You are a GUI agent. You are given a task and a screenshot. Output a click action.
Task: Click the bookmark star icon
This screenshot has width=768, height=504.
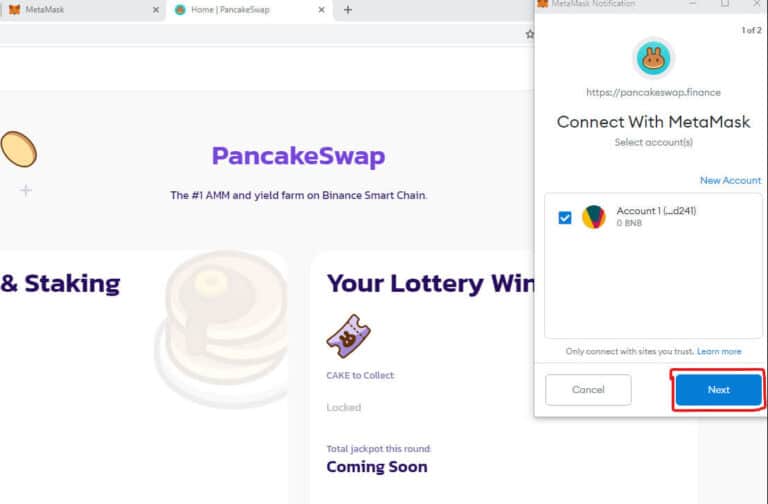point(529,34)
